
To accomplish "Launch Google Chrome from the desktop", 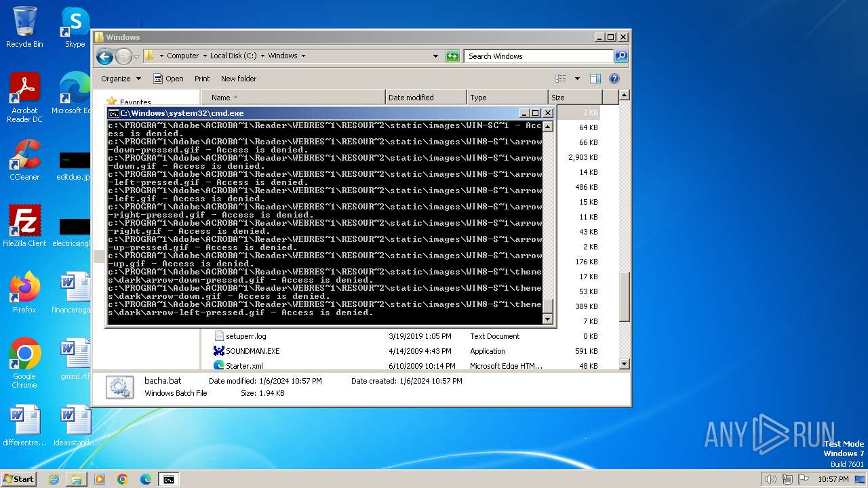I will pos(24,363).
